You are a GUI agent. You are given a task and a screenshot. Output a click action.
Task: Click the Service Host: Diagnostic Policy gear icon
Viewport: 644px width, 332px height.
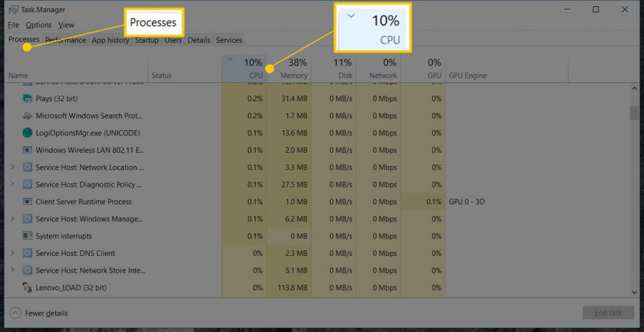[x=28, y=185]
